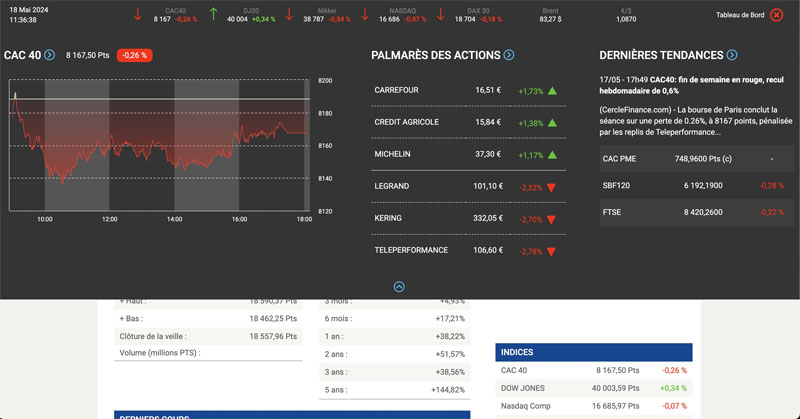The height and width of the screenshot is (419, 800).
Task: Click the PALMARÈS DES ACTIONS heading
Action: point(436,55)
